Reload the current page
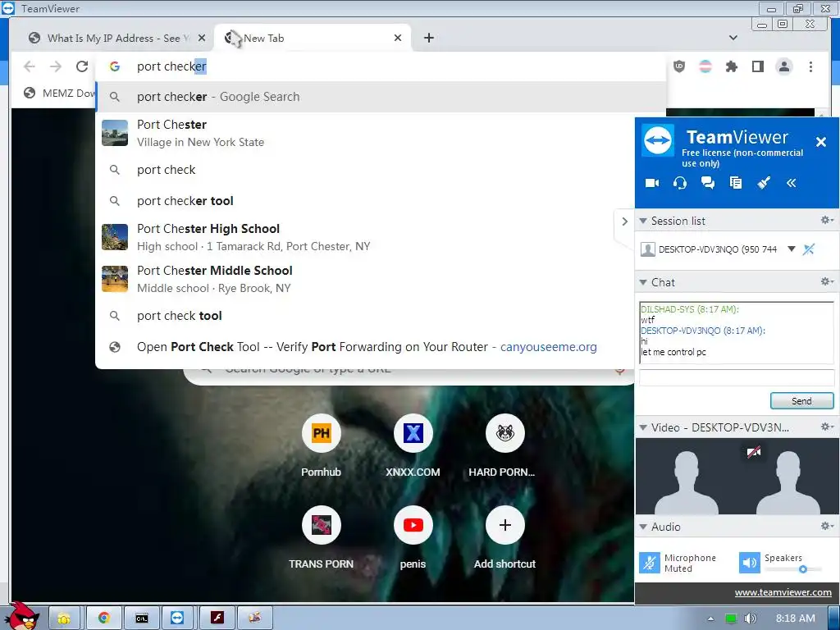This screenshot has width=840, height=630. (82, 66)
